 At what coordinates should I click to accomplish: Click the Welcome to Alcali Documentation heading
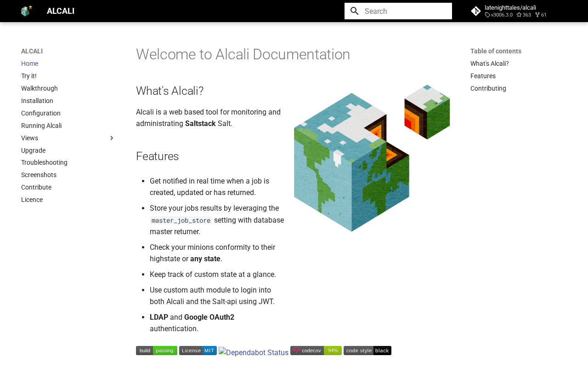pyautogui.click(x=243, y=54)
